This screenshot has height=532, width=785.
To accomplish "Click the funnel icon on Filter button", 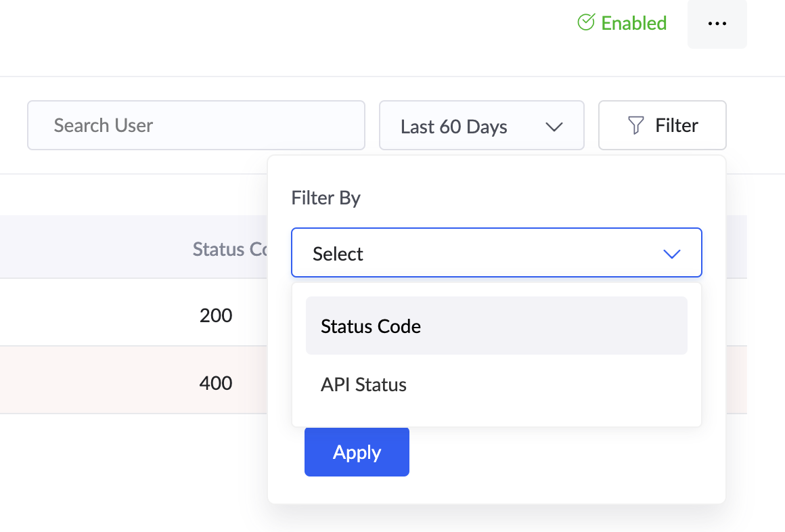I will pyautogui.click(x=635, y=125).
